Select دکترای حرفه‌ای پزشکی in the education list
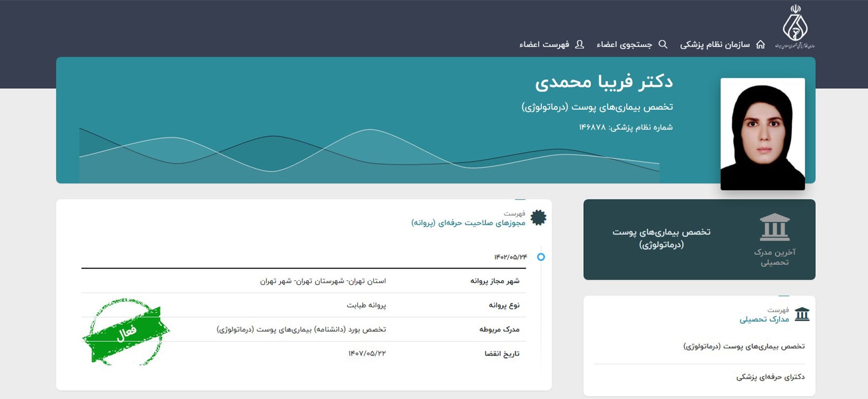The width and height of the screenshot is (868, 399). point(770,377)
